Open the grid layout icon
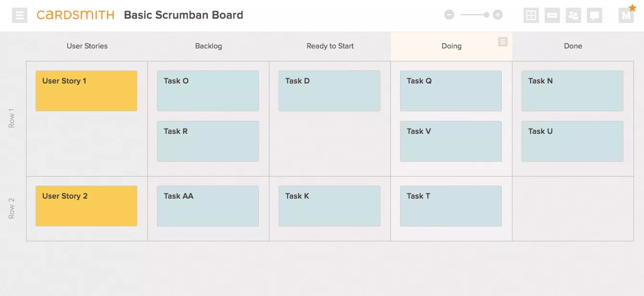The width and height of the screenshot is (644, 296). pos(531,15)
